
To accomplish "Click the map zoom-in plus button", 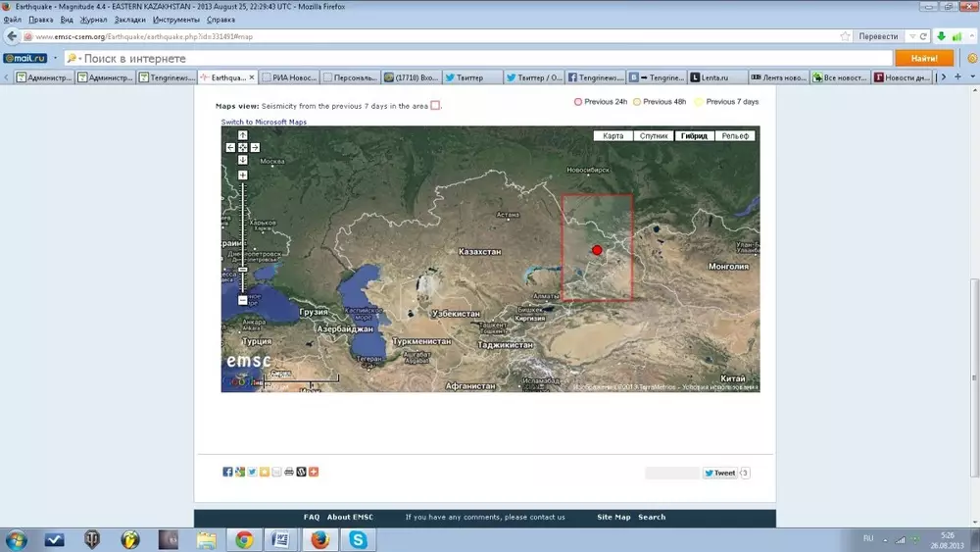I will pyautogui.click(x=243, y=176).
